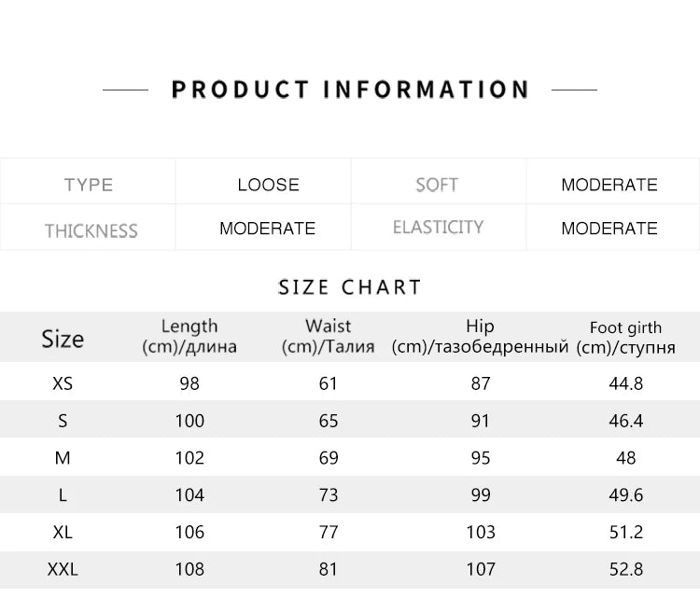
Task: Click the SOFT label cell
Action: [x=437, y=185]
